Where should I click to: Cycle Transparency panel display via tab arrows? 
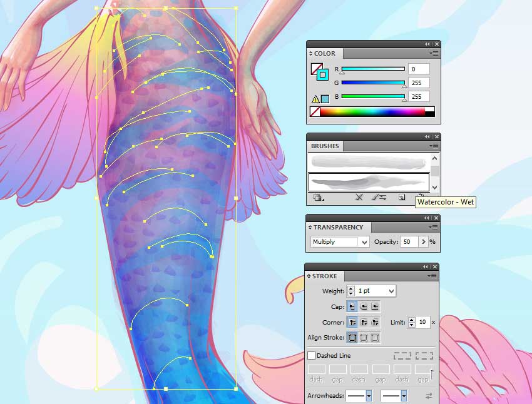[310, 228]
